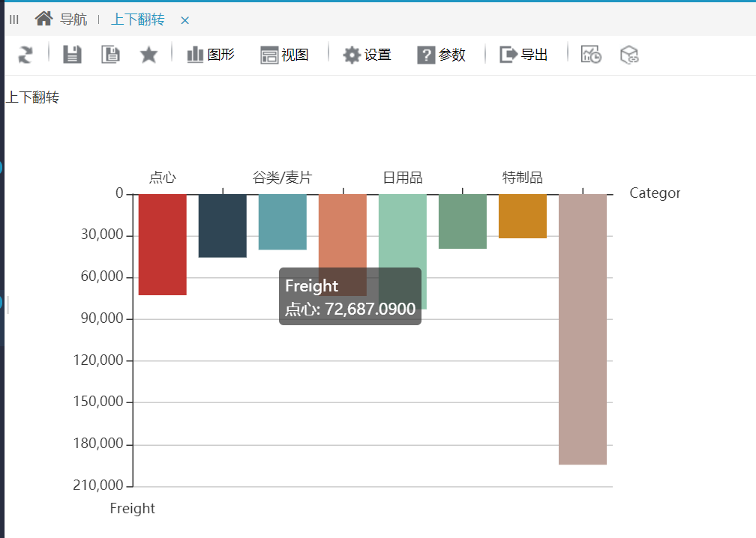756x538 pixels.
Task: Click the teal 谷类/麦片 bar
Action: 283,222
